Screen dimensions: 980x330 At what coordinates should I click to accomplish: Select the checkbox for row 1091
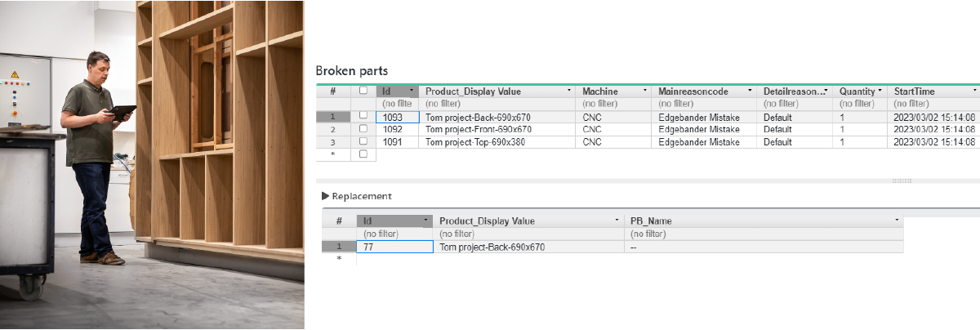[363, 141]
